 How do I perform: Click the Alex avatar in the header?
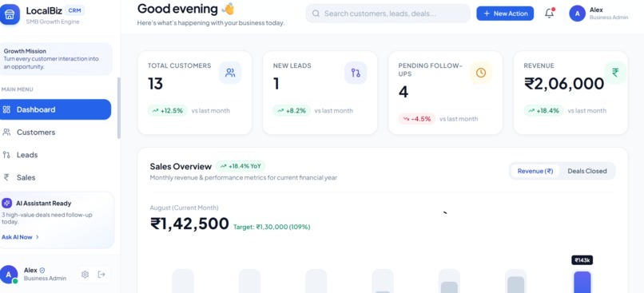pos(577,14)
